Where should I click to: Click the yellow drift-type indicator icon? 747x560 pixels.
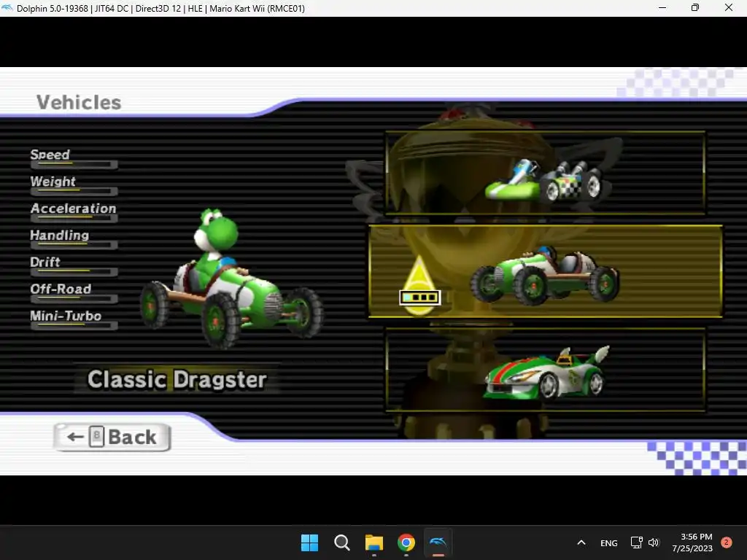[x=419, y=286]
